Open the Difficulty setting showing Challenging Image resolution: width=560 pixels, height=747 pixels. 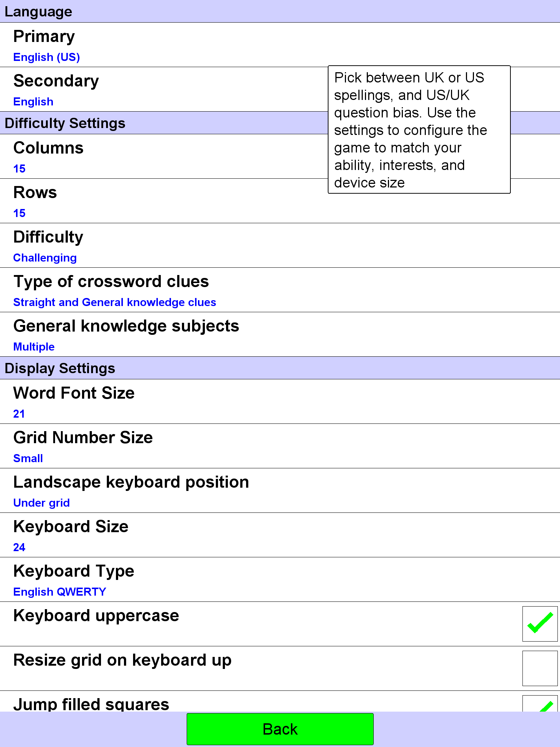[280, 245]
